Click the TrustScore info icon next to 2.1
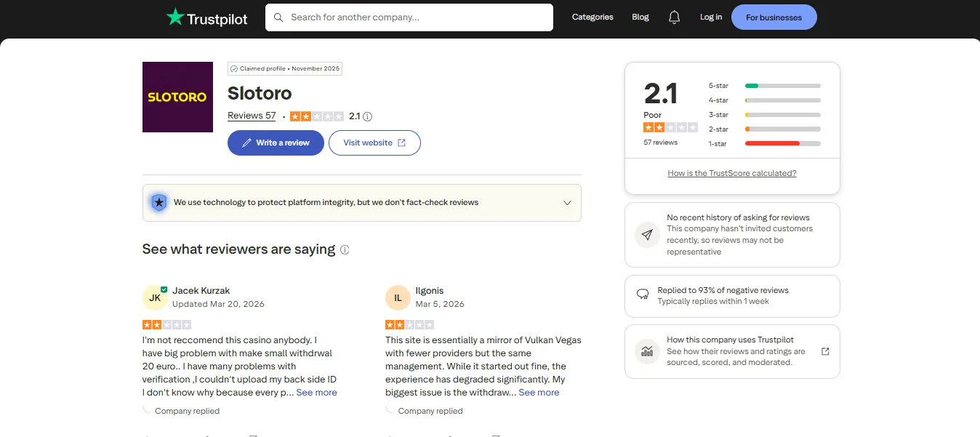980x437 pixels. pyautogui.click(x=368, y=116)
